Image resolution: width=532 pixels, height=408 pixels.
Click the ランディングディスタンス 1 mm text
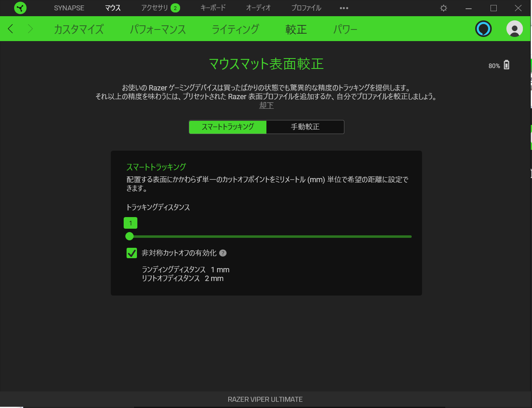coord(185,270)
